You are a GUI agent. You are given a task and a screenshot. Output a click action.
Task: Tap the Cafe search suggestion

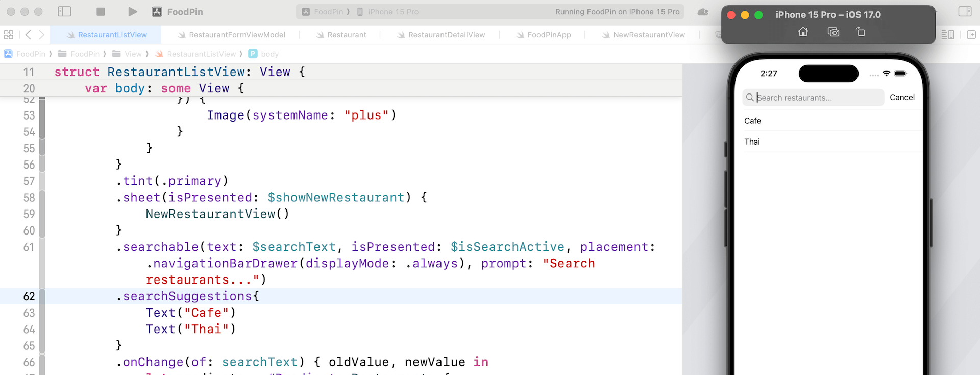click(x=753, y=121)
